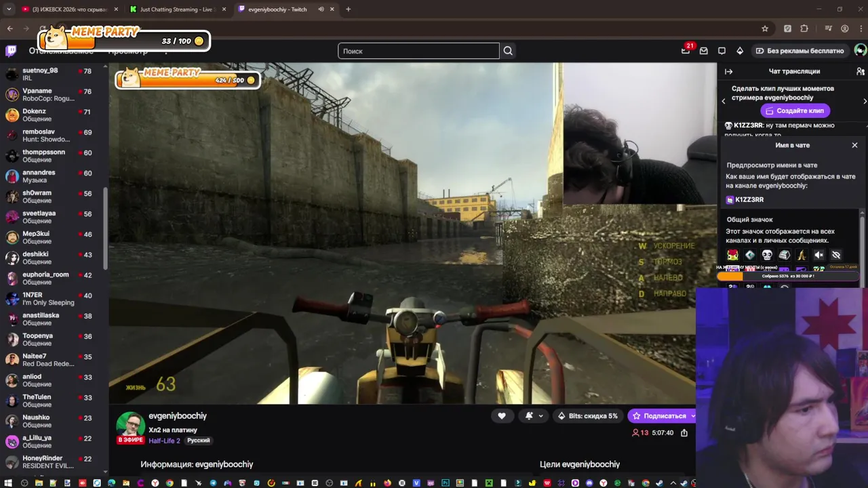Click the Meme Party 424/500 widget
Viewport: 868px width, 488px height.
tap(187, 77)
